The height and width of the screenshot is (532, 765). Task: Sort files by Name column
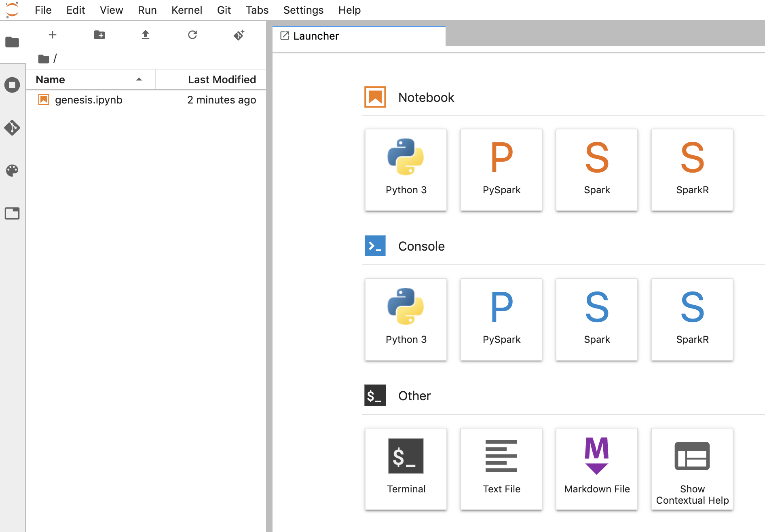click(x=91, y=80)
